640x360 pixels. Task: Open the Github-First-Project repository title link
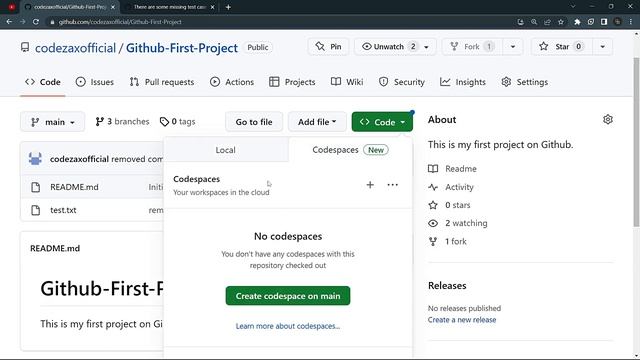tap(182, 48)
